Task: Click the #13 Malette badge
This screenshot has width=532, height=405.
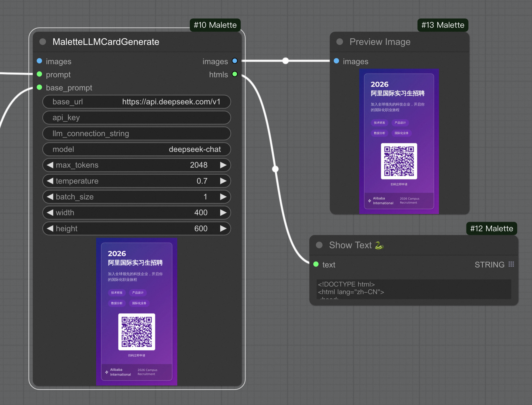Action: tap(443, 25)
